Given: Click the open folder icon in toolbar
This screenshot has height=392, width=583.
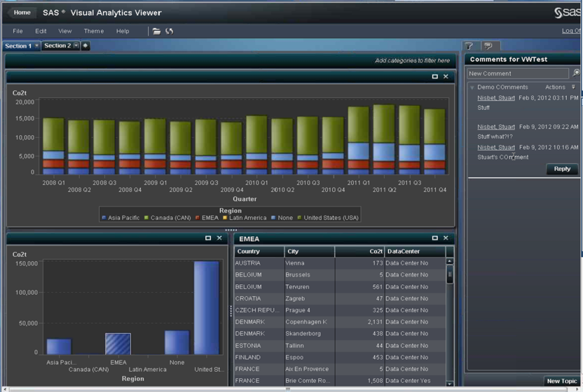Looking at the screenshot, I should [x=157, y=31].
